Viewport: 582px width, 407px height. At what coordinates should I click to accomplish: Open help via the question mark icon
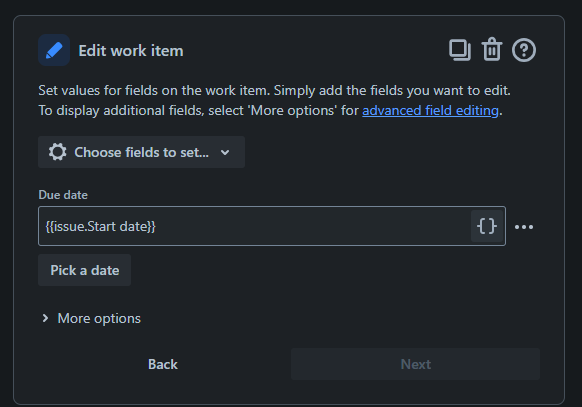(x=524, y=50)
